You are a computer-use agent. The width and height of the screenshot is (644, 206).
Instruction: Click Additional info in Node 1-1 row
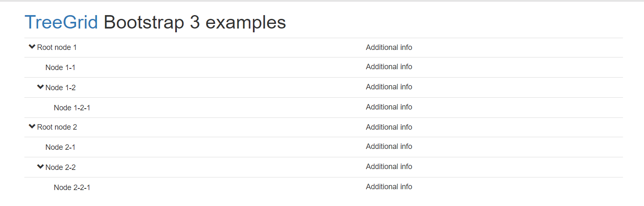(x=389, y=67)
